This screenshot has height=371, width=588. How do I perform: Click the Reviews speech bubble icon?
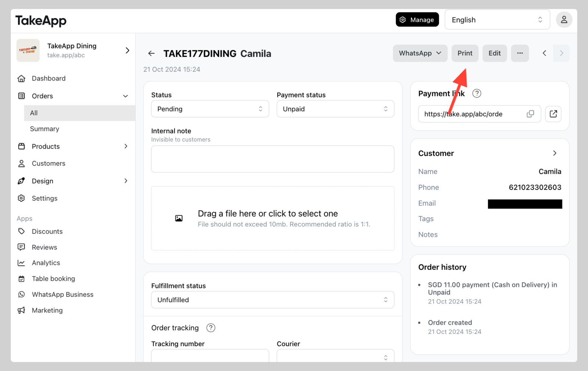tap(21, 247)
